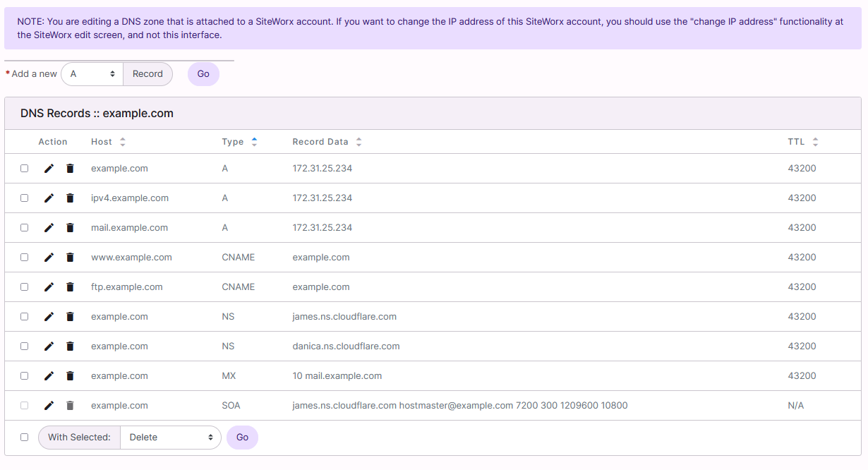The width and height of the screenshot is (868, 470).
Task: Edit the mail.example.com A record
Action: [x=48, y=227]
